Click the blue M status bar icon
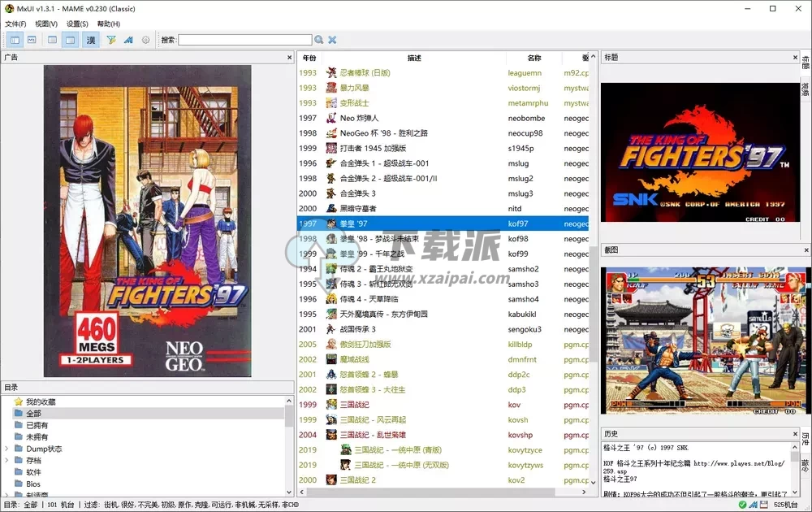The height and width of the screenshot is (512, 812). tap(753, 505)
